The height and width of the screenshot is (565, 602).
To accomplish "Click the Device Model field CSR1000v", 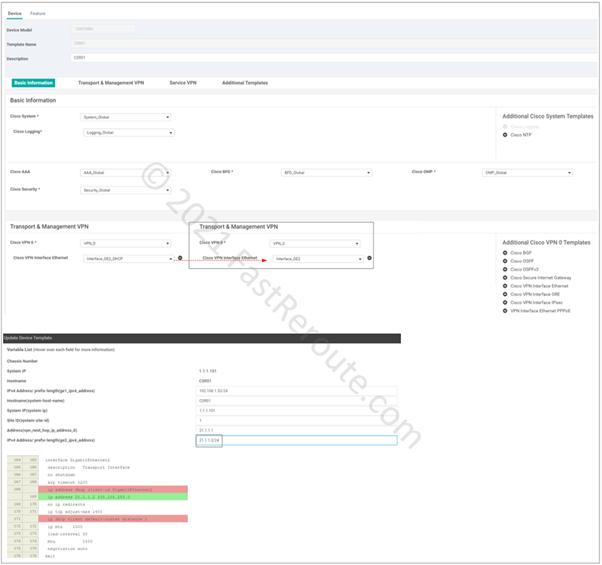I will (x=103, y=29).
